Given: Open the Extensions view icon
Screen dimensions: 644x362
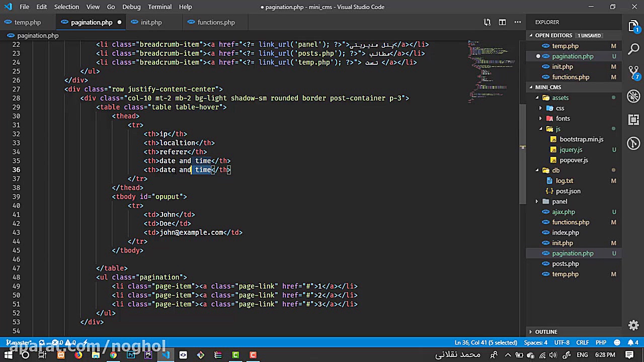Looking at the screenshot, I should click(x=633, y=119).
